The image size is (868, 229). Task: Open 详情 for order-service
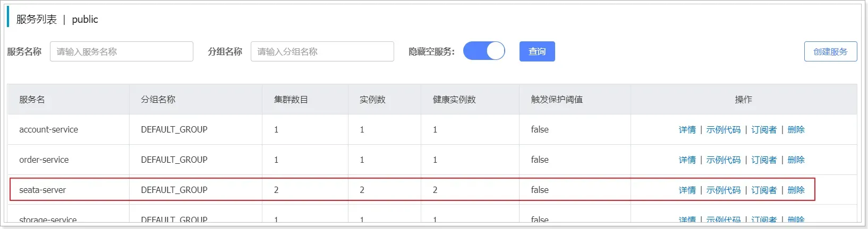[687, 160]
